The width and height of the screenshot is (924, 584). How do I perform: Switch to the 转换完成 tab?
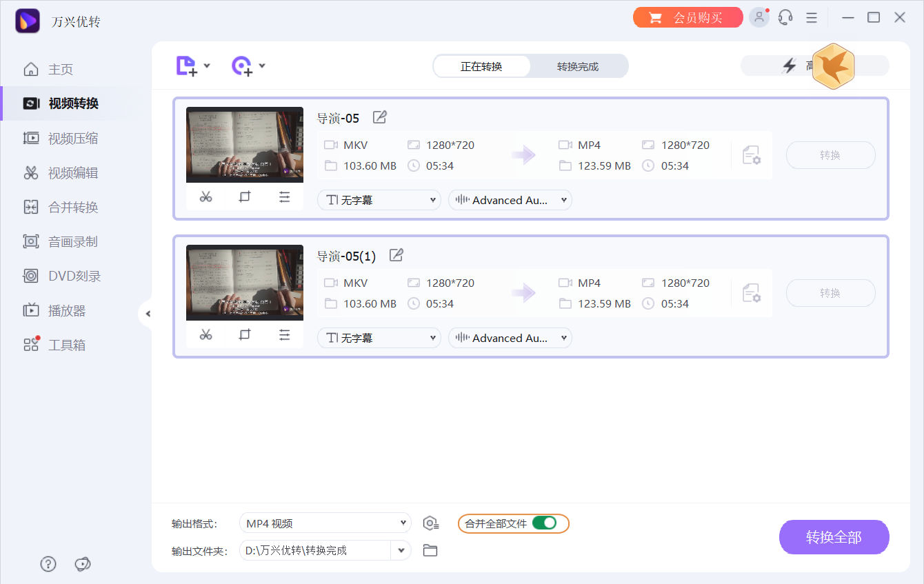pyautogui.click(x=579, y=66)
